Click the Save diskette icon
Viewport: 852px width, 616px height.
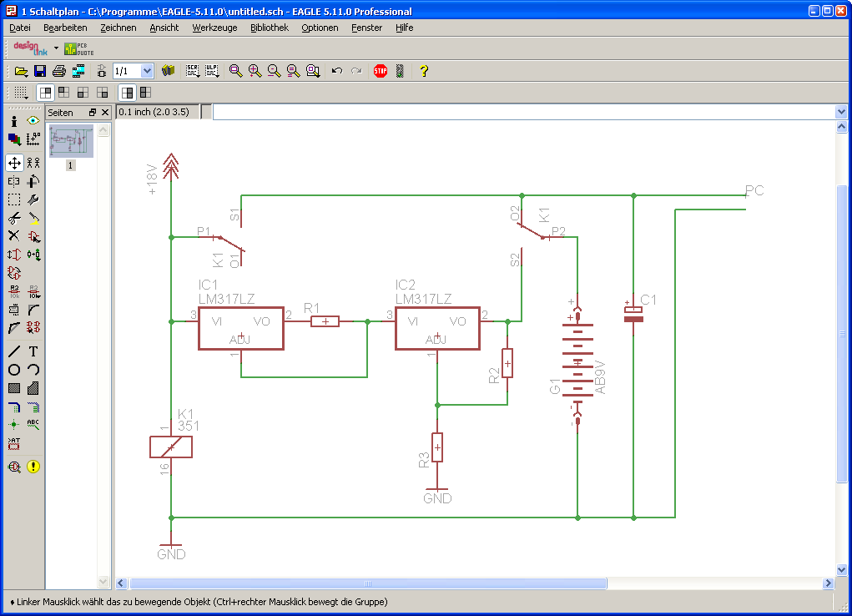click(40, 71)
